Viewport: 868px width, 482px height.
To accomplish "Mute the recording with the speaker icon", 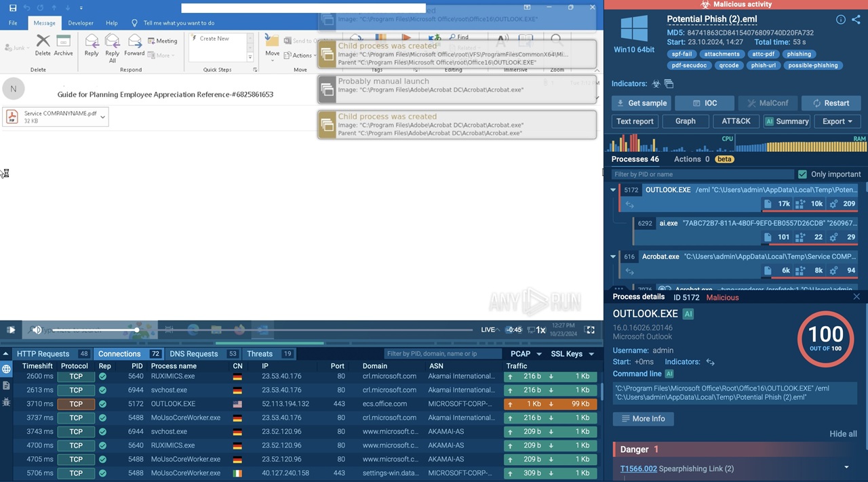I will click(37, 329).
